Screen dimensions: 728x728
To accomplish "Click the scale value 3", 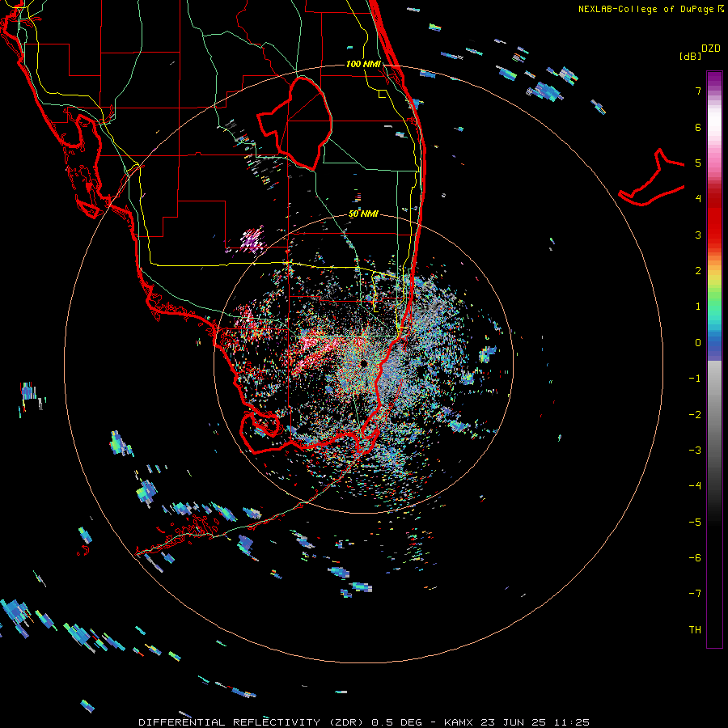I will 698,235.
